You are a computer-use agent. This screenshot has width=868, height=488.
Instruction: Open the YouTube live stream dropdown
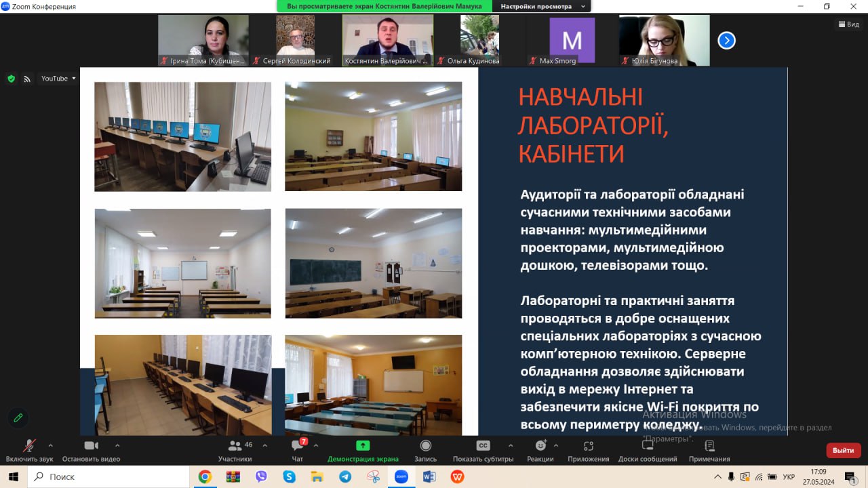pos(58,79)
